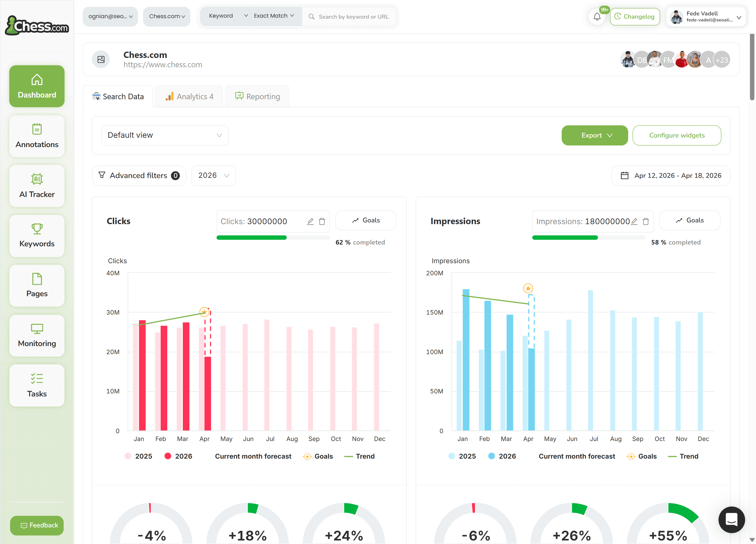
Task: Open the https://www.chess.com link
Action: pos(163,65)
